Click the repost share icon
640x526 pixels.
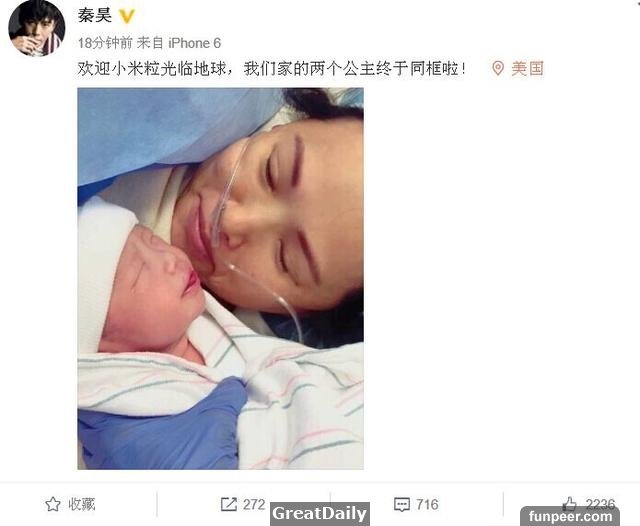(229, 504)
